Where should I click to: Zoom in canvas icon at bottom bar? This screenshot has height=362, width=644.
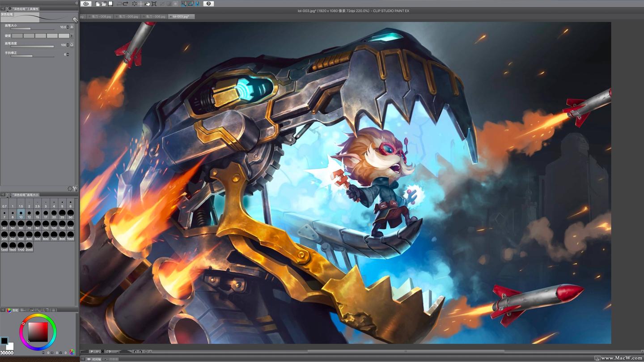click(97, 351)
